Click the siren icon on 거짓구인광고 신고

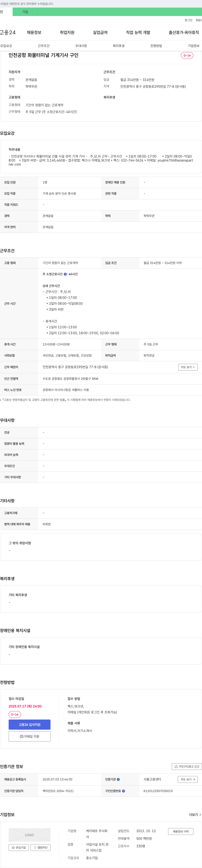pos(176,767)
